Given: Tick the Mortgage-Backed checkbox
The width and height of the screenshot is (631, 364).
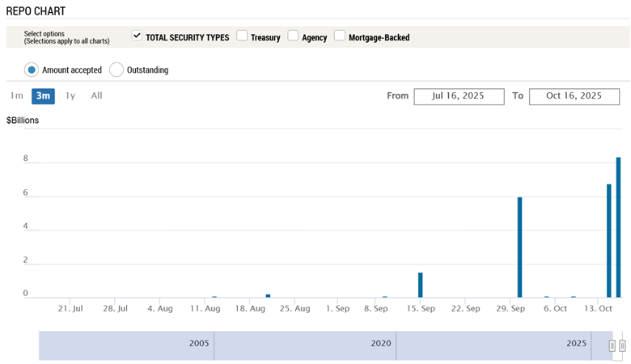Looking at the screenshot, I should (x=340, y=36).
